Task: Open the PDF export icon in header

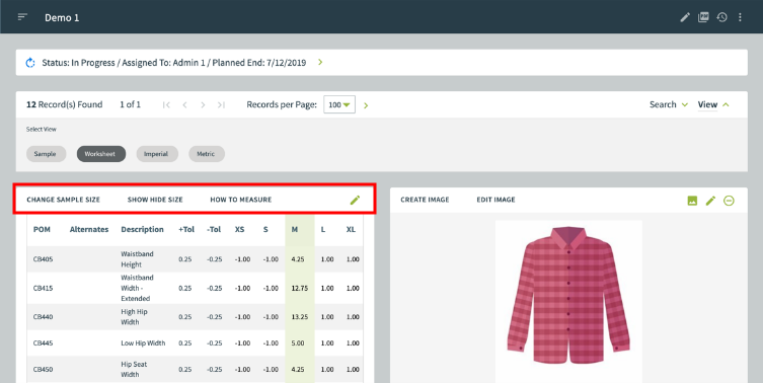Action: (703, 18)
